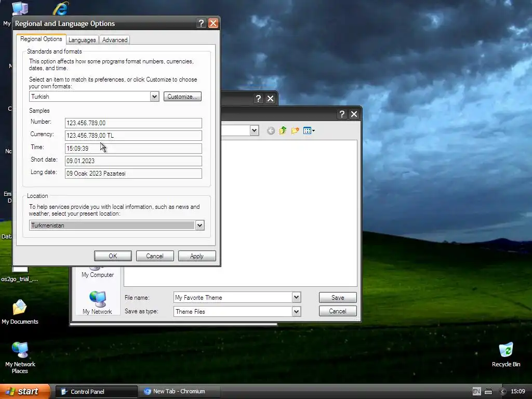Switch to the Languages tab

tap(82, 40)
